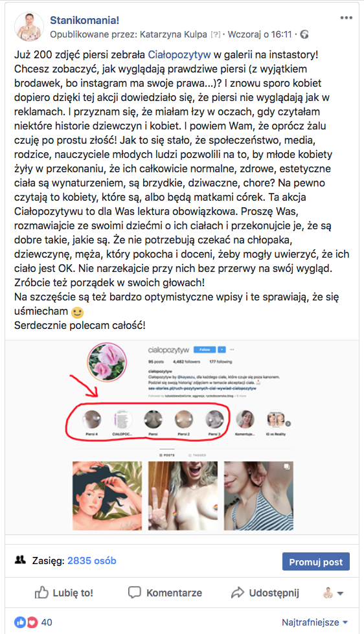Open the Instagram profile screenshot attachment
The height and width of the screenshot is (634, 364).
tap(182, 436)
